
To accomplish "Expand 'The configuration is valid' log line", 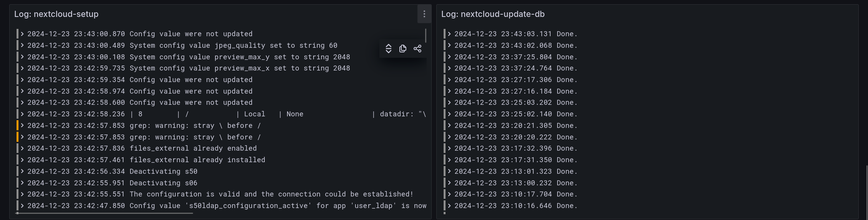I will (x=22, y=194).
